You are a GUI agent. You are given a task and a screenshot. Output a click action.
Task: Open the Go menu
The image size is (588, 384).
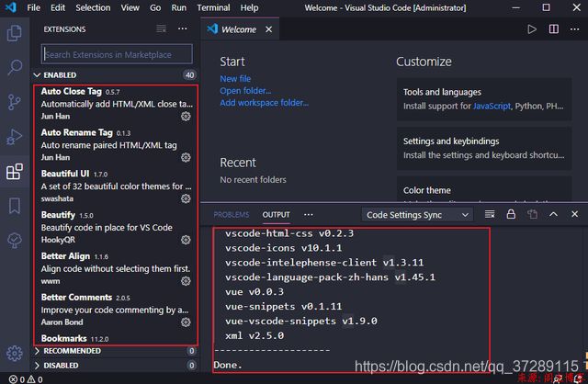(155, 7)
